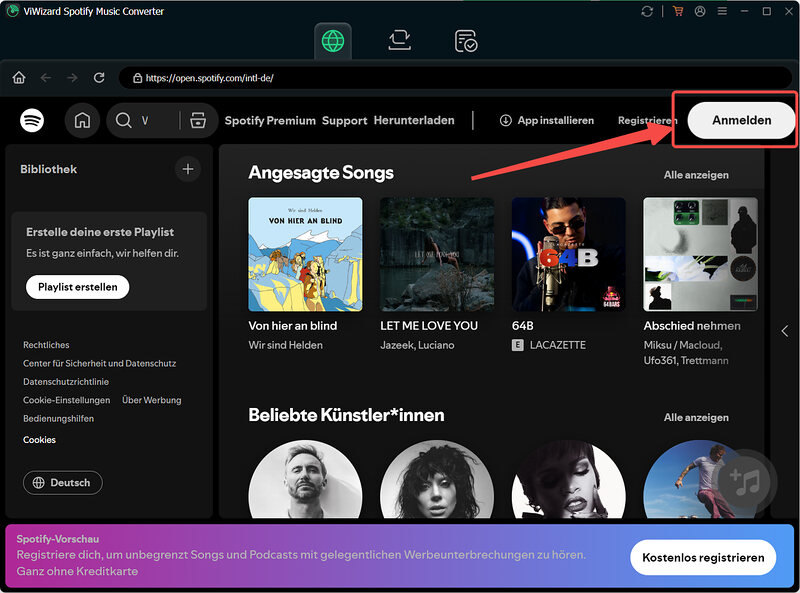Viewport: 800px width, 593px height.
Task: Open the Browse icon in search bar
Action: coord(198,120)
